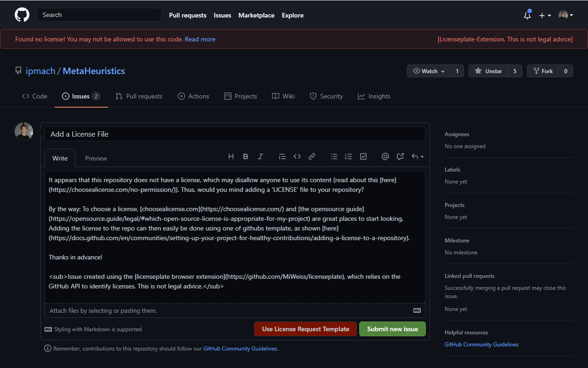Open stargazers count 5
Image resolution: width=588 pixels, height=368 pixels.
pos(514,71)
